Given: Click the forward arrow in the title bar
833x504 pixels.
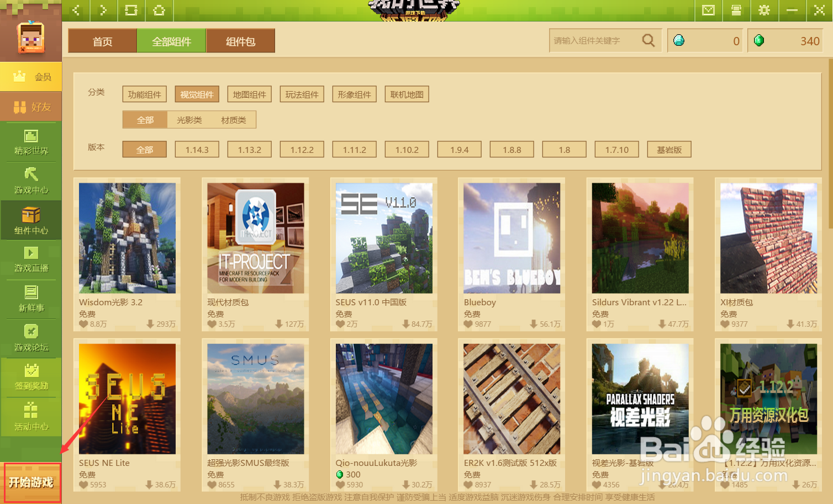Looking at the screenshot, I should pos(103,10).
